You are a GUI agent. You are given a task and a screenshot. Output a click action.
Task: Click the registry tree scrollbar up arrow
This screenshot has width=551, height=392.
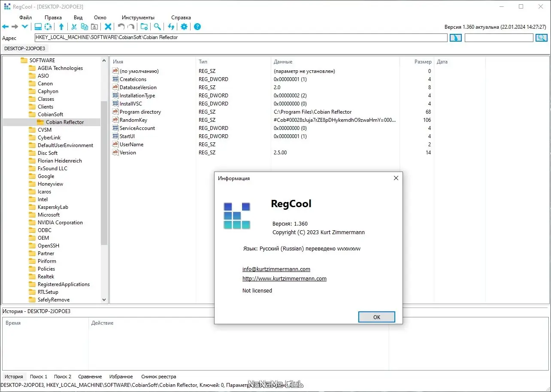(104, 60)
